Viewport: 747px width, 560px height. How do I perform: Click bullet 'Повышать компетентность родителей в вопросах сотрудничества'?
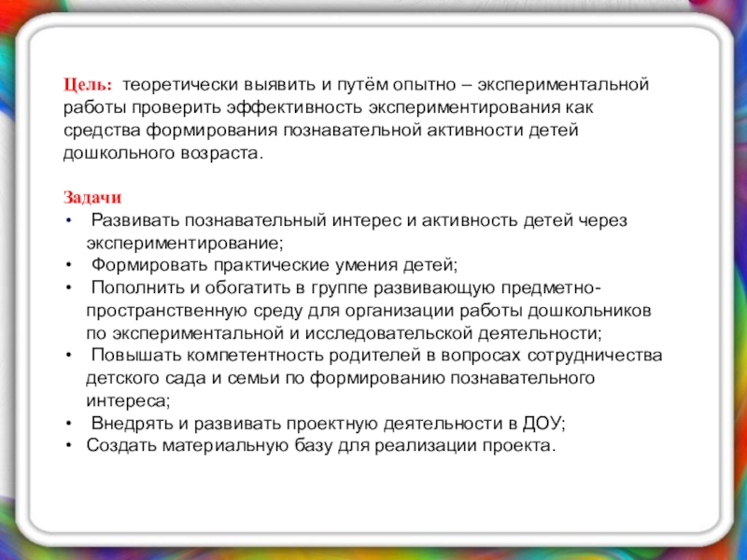pos(377,356)
